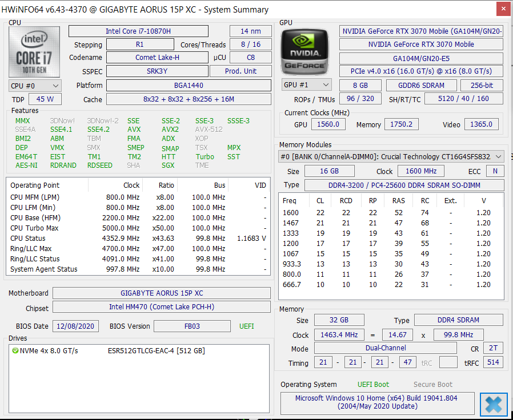Select the CPU Base (HFM) row
The height and width of the screenshot is (420, 513).
138,217
